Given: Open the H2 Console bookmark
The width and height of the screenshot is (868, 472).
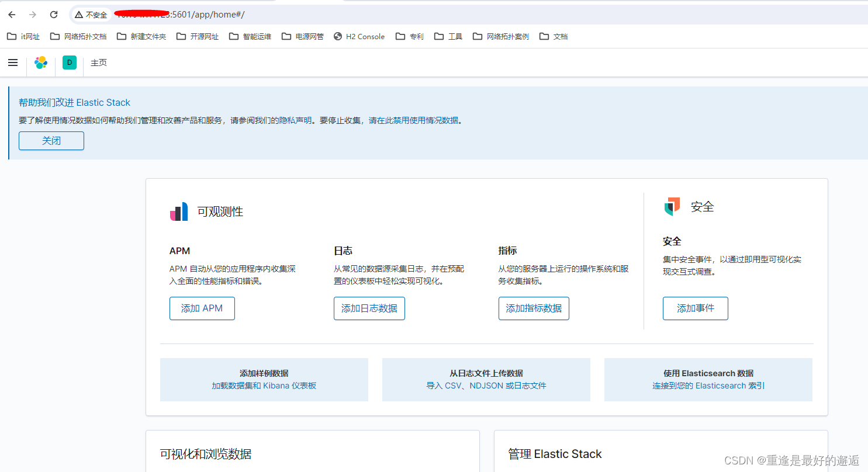Looking at the screenshot, I should [x=359, y=36].
